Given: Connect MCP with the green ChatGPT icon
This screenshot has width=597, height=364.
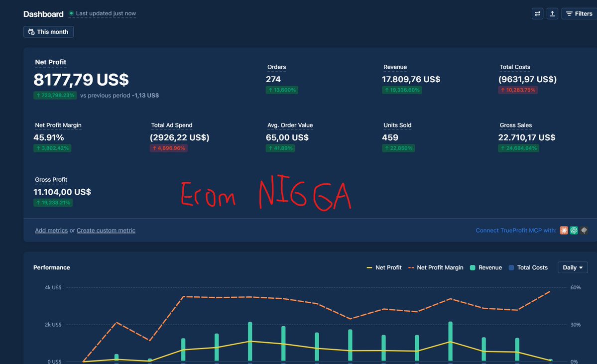Looking at the screenshot, I should click(574, 231).
